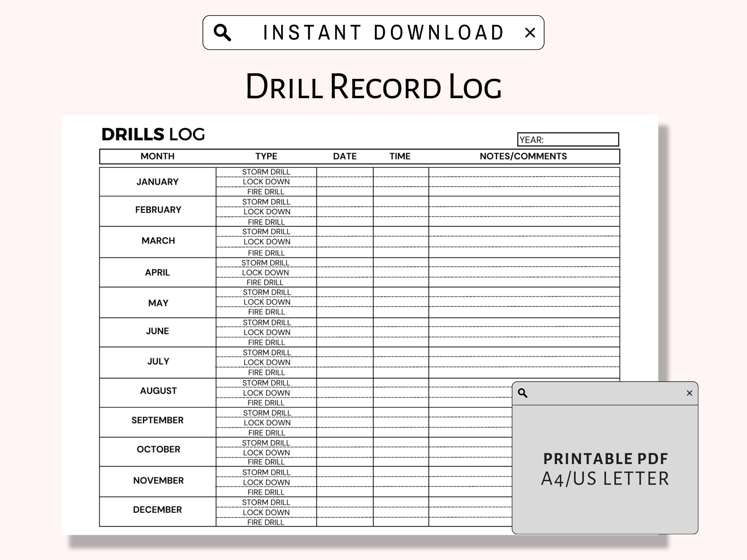Click the NOTES/COMMENTS column header
This screenshot has height=560, width=747.
click(523, 156)
